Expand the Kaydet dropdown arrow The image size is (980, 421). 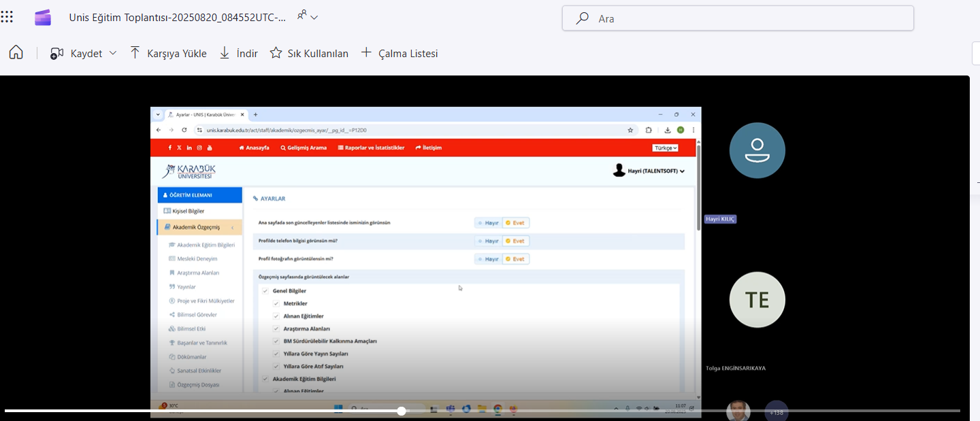coord(113,53)
